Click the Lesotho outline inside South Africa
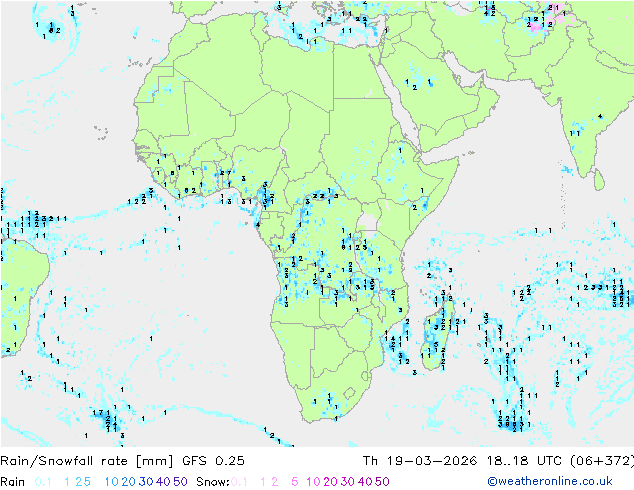The width and height of the screenshot is (634, 490). click(349, 393)
